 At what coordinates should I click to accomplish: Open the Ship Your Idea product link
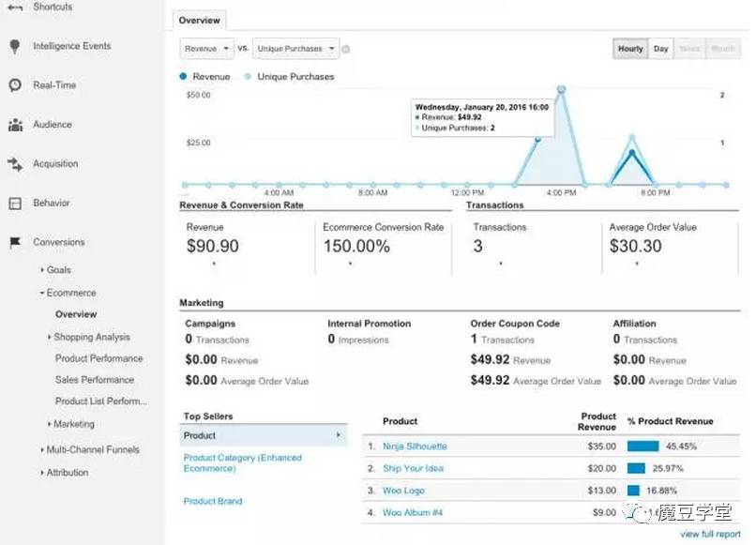414,468
